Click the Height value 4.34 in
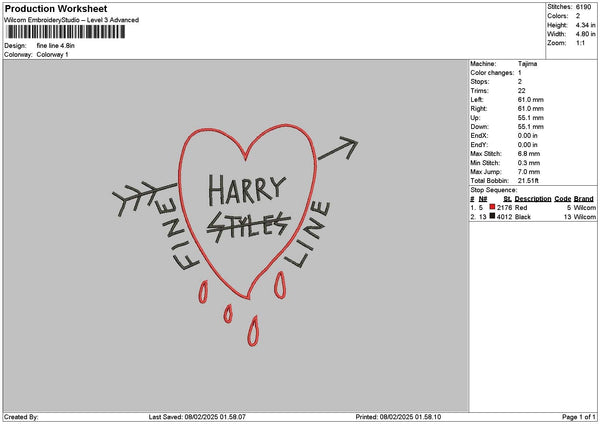600x424 pixels. pos(585,25)
